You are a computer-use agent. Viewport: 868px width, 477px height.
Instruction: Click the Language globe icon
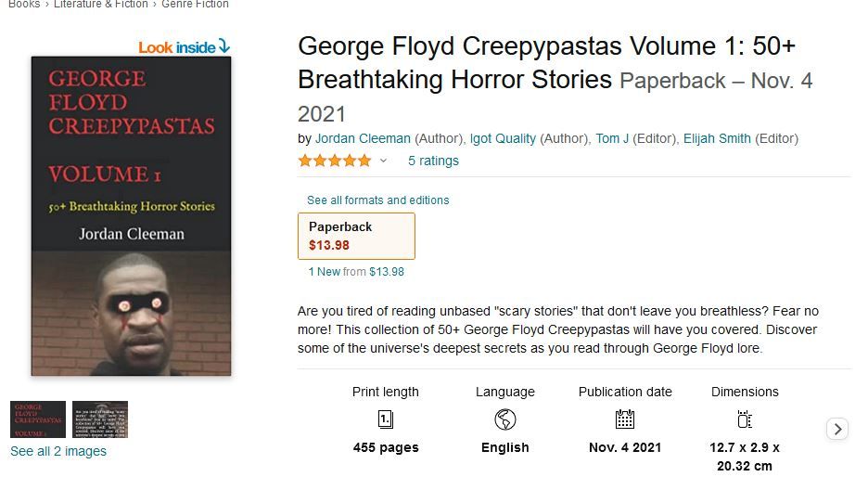504,419
